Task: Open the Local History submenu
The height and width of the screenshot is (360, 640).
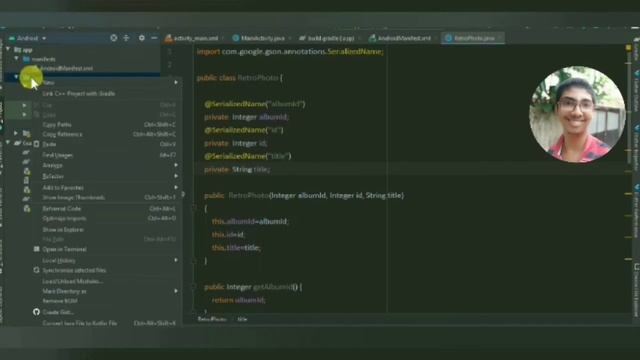Action: (x=107, y=260)
